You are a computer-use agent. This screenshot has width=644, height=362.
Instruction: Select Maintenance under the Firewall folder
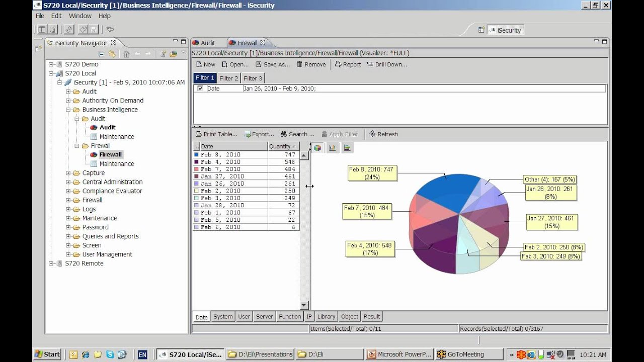click(117, 164)
